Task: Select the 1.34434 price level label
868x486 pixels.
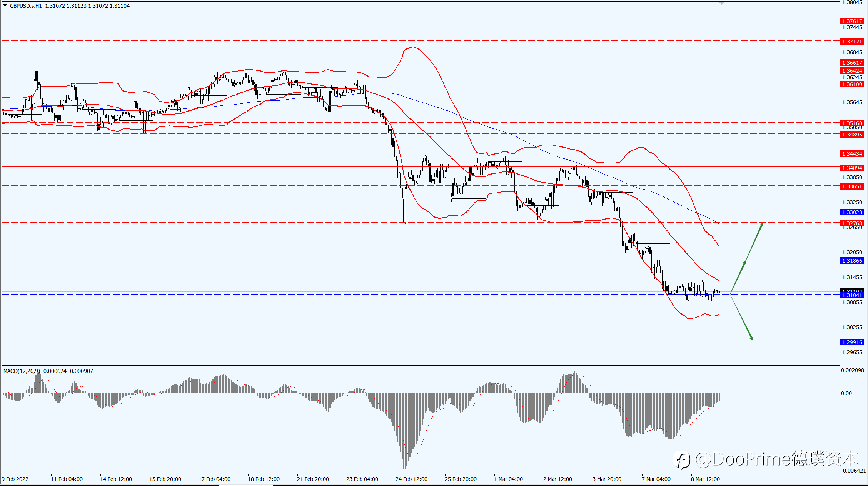Action: click(852, 154)
